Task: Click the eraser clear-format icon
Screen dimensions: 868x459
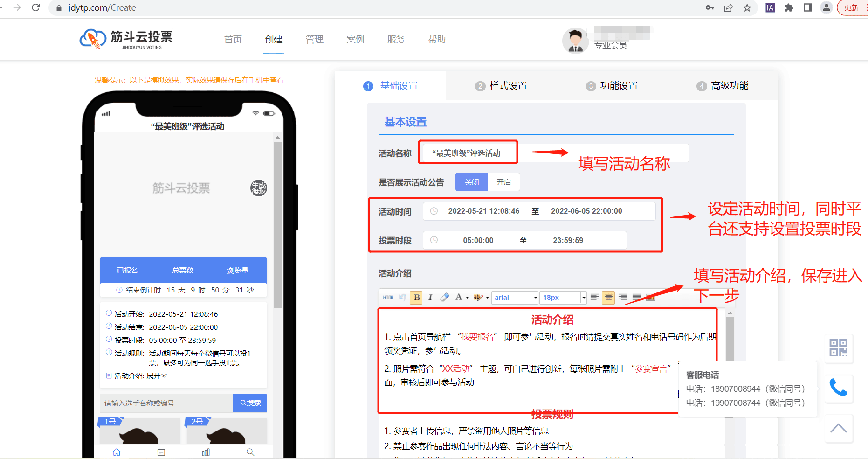Action: click(x=445, y=297)
